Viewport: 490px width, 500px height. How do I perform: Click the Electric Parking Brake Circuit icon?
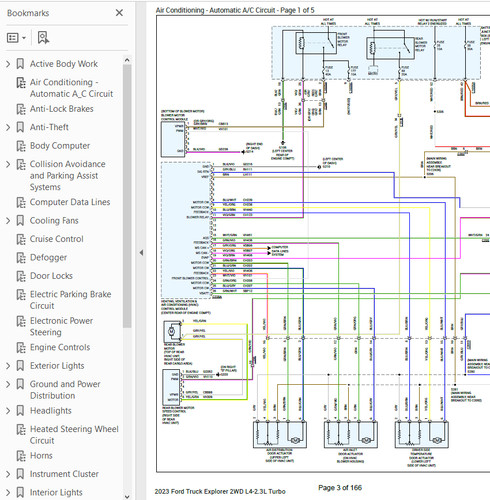[21, 295]
